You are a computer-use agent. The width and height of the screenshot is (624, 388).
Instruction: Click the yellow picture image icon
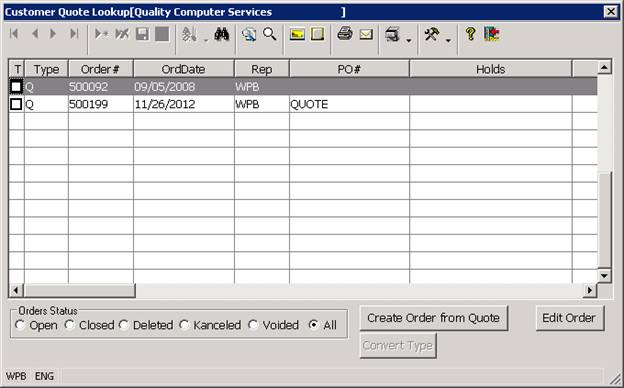297,34
